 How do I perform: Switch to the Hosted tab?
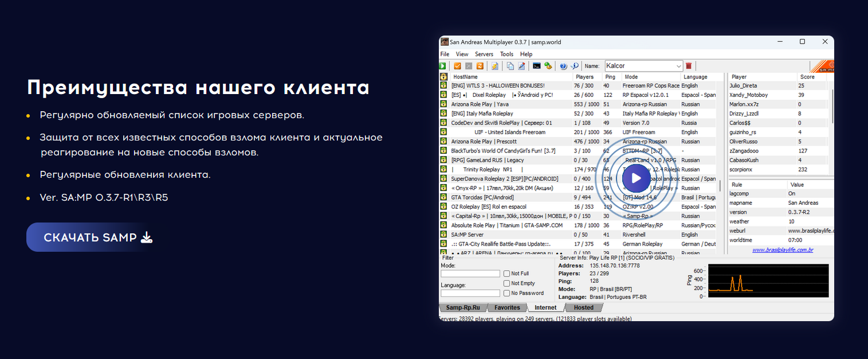[583, 307]
